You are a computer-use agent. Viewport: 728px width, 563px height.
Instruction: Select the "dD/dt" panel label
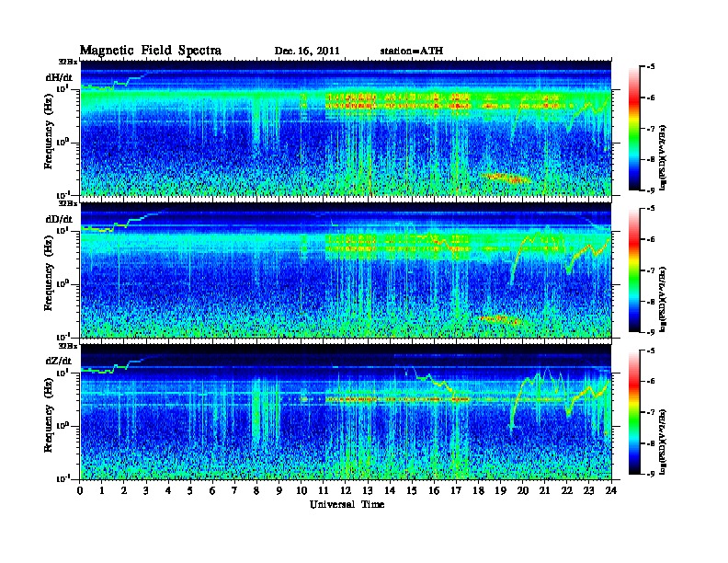click(x=59, y=219)
